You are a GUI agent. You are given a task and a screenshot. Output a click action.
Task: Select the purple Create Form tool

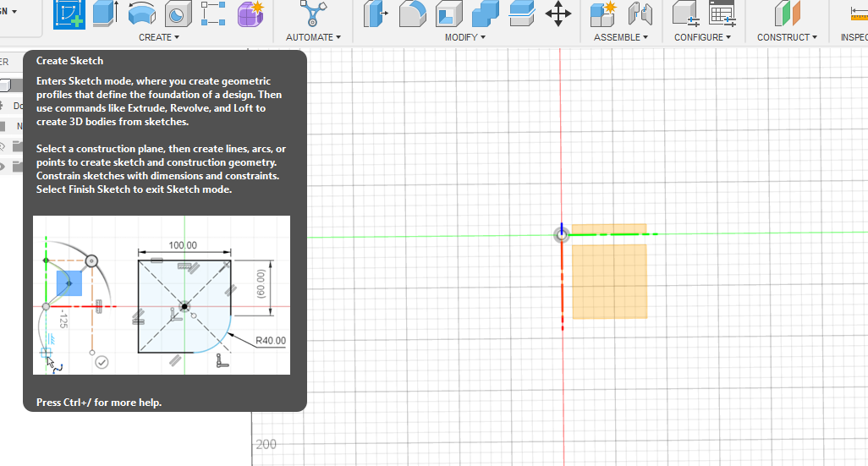250,14
